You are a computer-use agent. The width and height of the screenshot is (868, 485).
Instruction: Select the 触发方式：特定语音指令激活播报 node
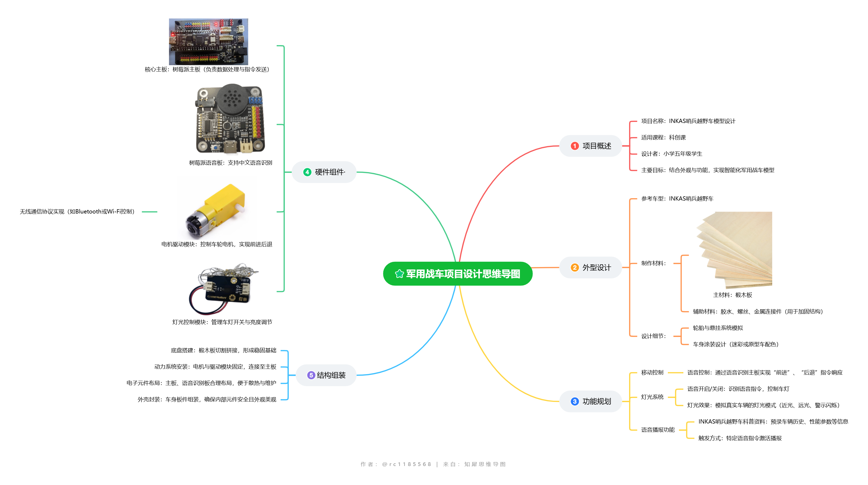coord(740,438)
